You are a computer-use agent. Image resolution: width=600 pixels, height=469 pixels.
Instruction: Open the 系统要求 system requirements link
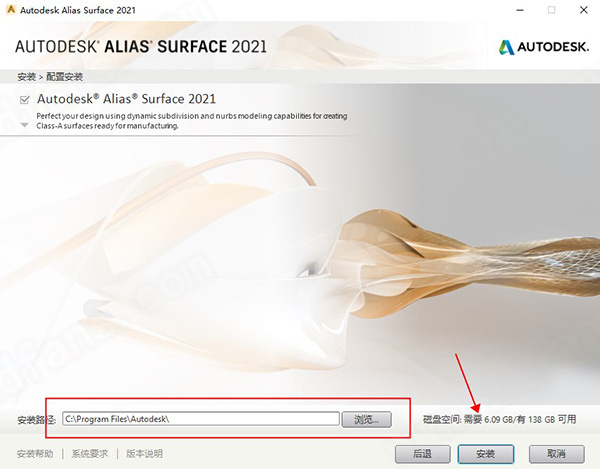coord(90,454)
